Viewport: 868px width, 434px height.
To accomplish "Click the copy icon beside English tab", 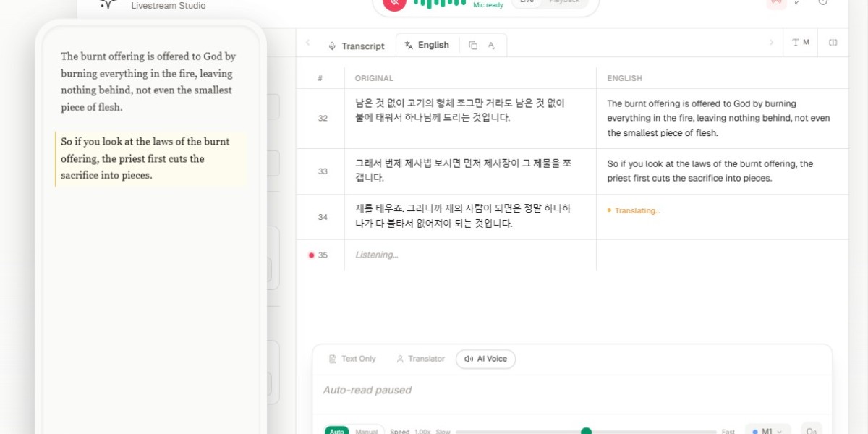I will (473, 45).
